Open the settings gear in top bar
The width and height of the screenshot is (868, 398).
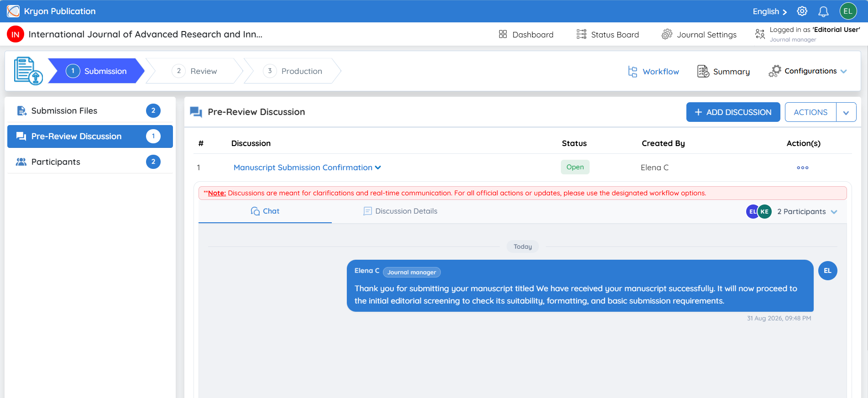point(802,11)
